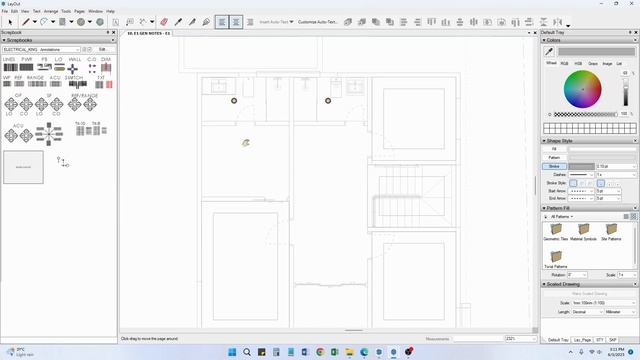Open the ELECTRICAL_KING scrapbook dropdown

42,49
